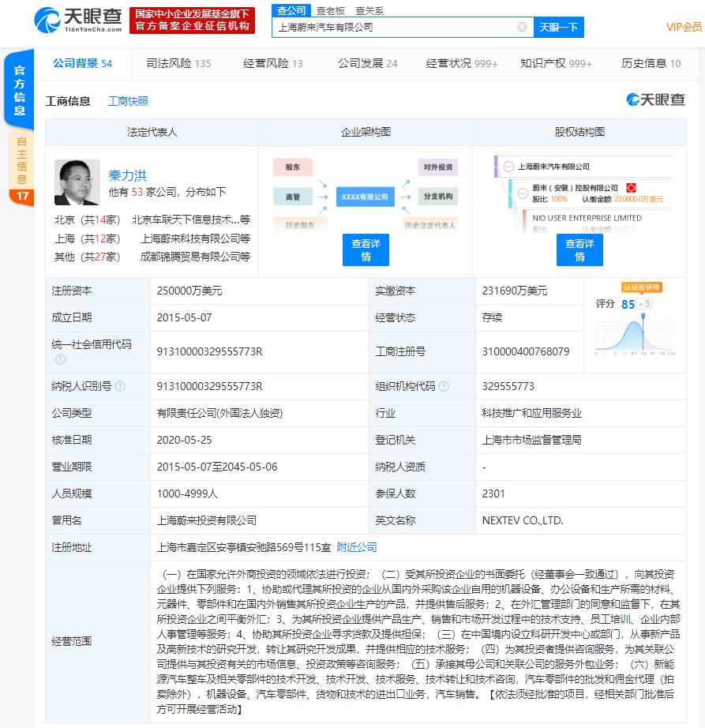Screen dimensions: 705x728
Task: Click 股东 box in structure diagram
Action: point(293,167)
